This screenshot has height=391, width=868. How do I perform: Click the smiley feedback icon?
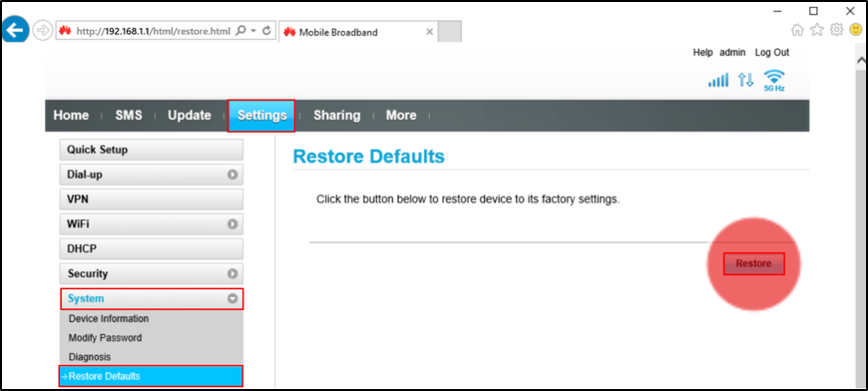(x=856, y=29)
